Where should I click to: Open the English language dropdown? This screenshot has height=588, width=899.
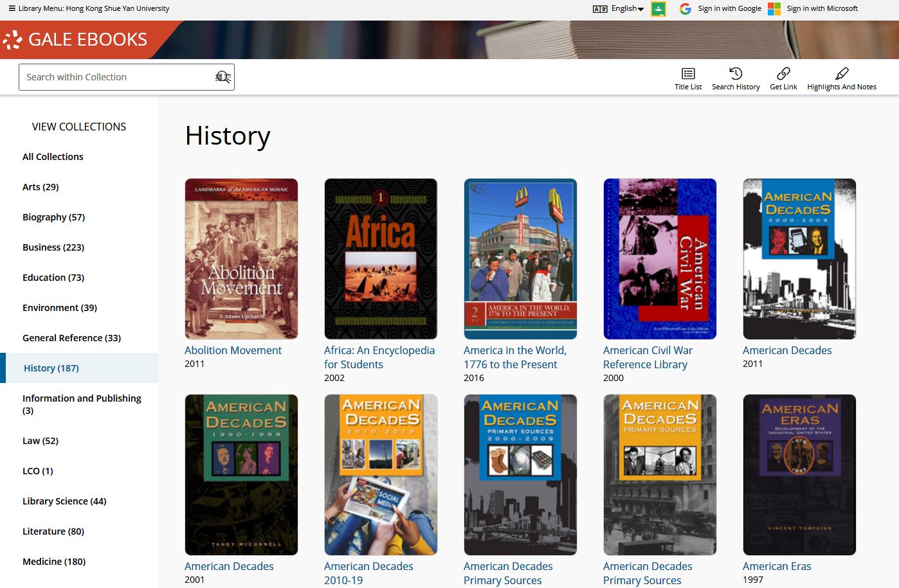[626, 9]
